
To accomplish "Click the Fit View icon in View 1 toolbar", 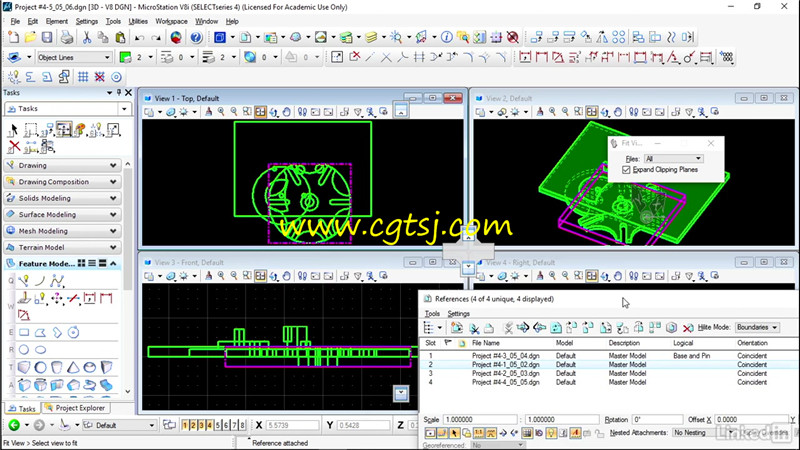I will pyautogui.click(x=260, y=112).
